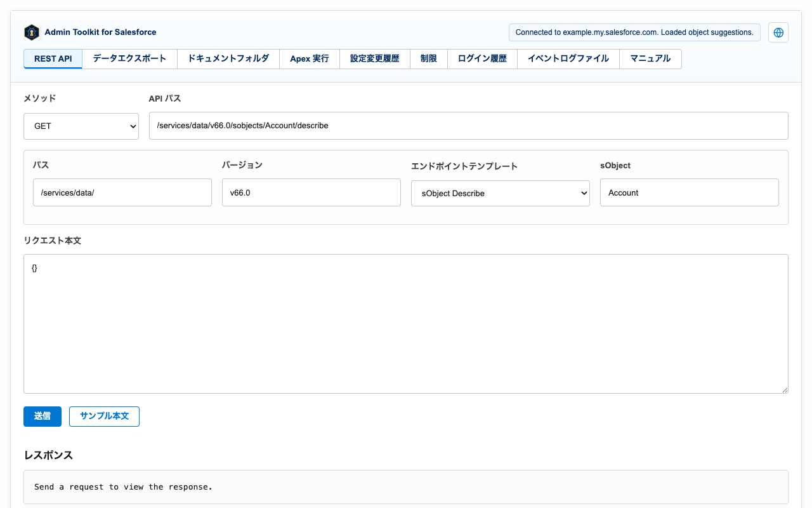
Task: Click the Admin Toolkit shield logo
Action: click(32, 32)
